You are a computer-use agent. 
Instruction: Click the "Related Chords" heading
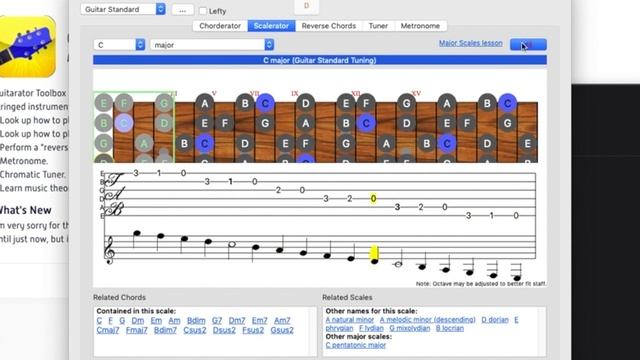[119, 297]
